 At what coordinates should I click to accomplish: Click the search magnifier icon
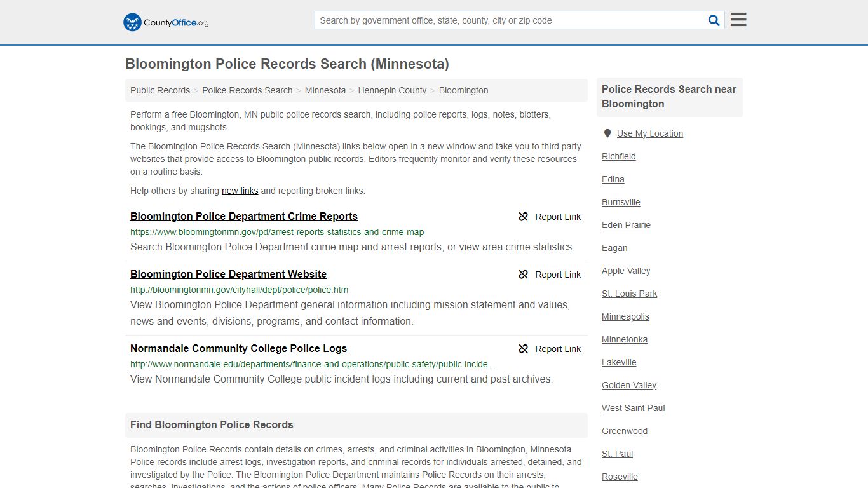coord(714,20)
